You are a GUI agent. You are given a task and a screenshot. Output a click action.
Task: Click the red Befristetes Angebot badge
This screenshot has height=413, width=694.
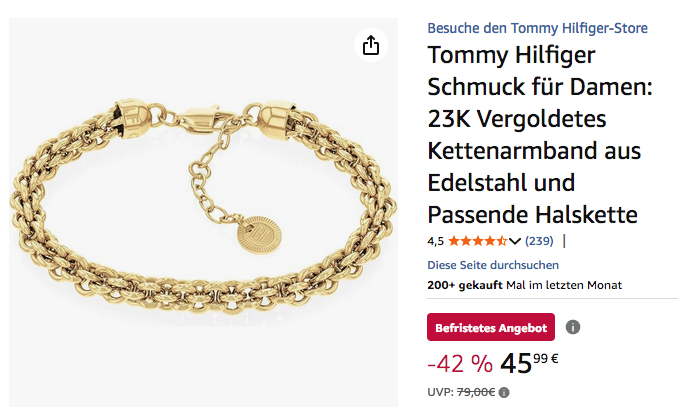point(490,327)
